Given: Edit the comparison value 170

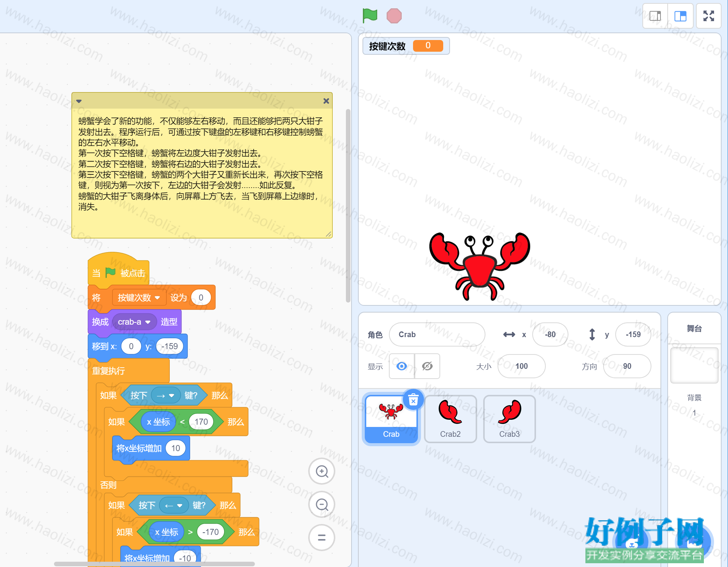Looking at the screenshot, I should coord(201,422).
